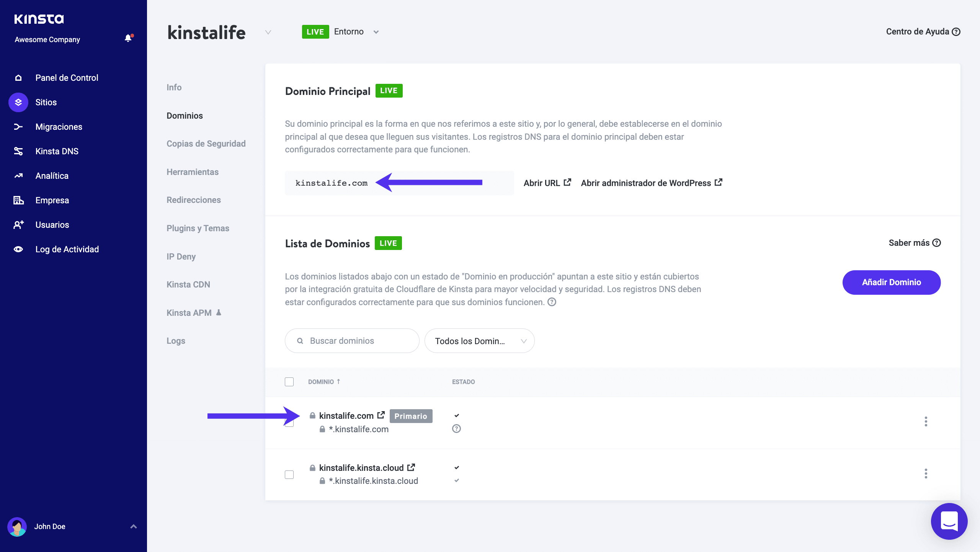Expand the Entorno environment dropdown

point(376,32)
